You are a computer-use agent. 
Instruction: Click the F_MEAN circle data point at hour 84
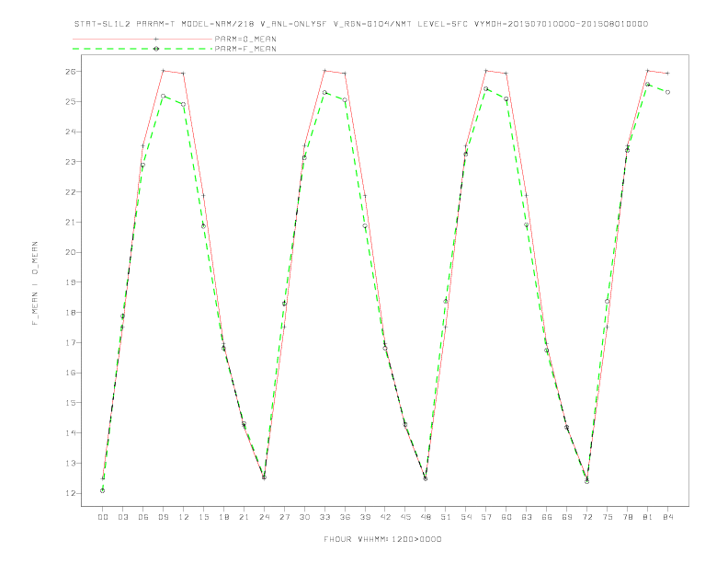tap(667, 92)
